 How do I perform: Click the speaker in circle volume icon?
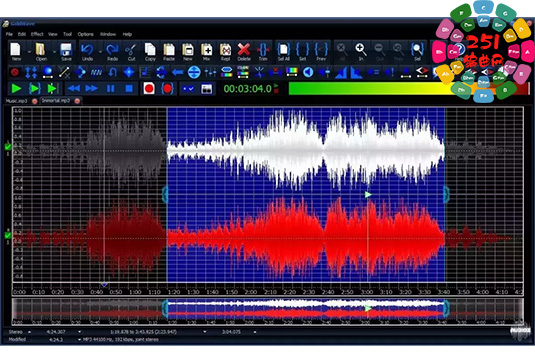308,72
